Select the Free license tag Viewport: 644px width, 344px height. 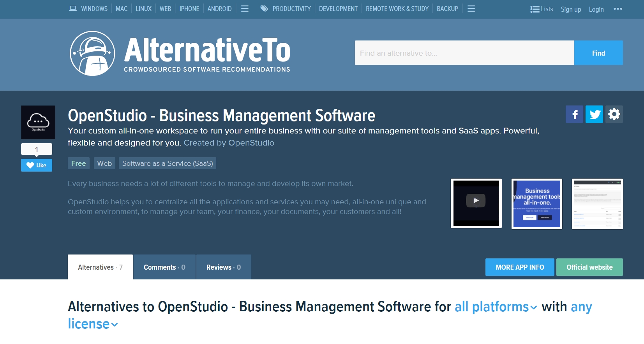click(x=79, y=163)
